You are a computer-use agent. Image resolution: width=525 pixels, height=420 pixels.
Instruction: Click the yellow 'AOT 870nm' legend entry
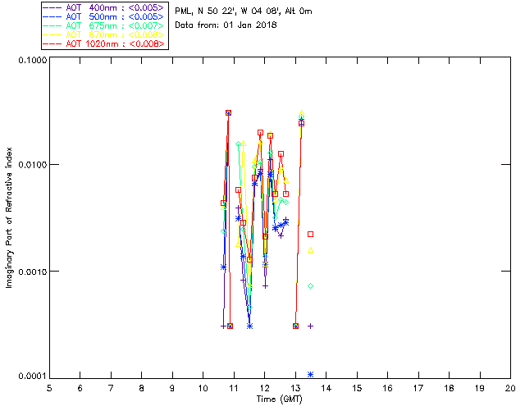[103, 34]
